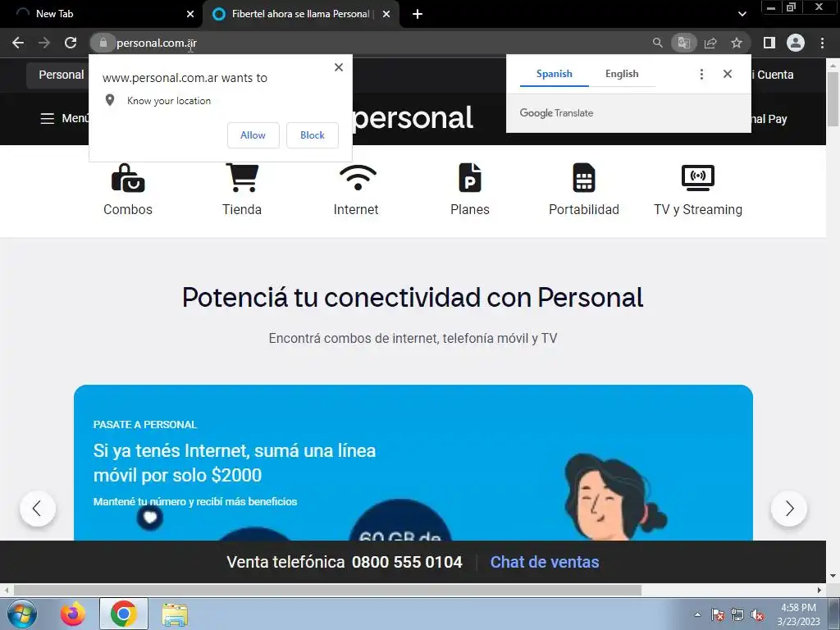The image size is (840, 630).
Task: Block the location request
Action: [313, 135]
